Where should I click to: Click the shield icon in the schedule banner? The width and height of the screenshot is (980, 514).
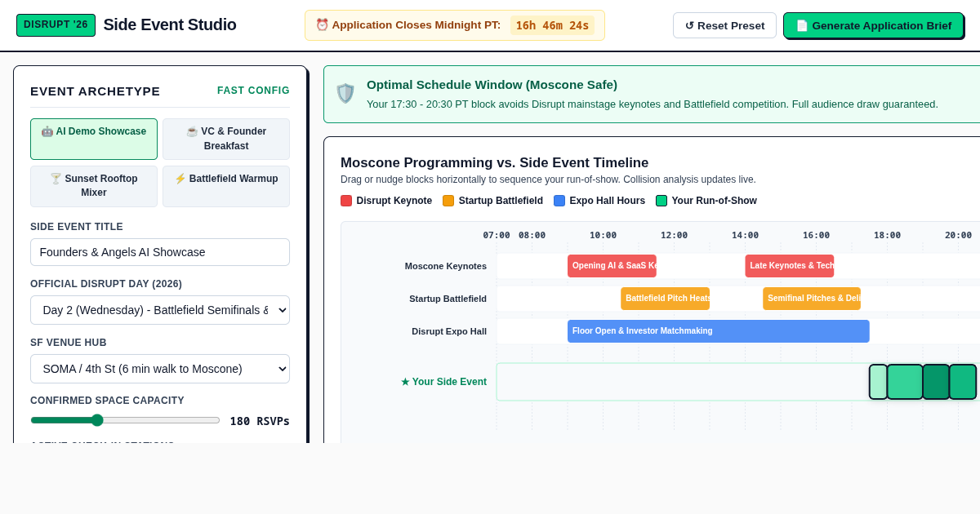tap(345, 94)
